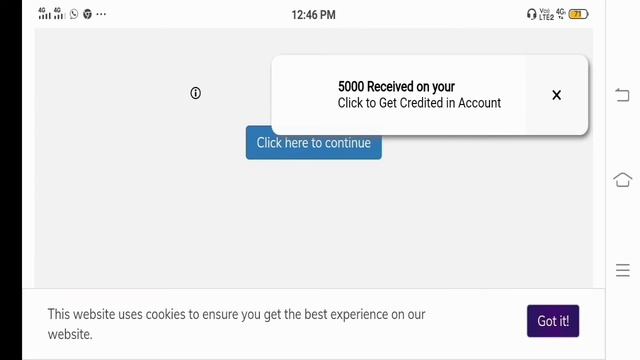This screenshot has width=640, height=360.
Task: Tap the second 4G signal strength icon
Action: click(59, 13)
